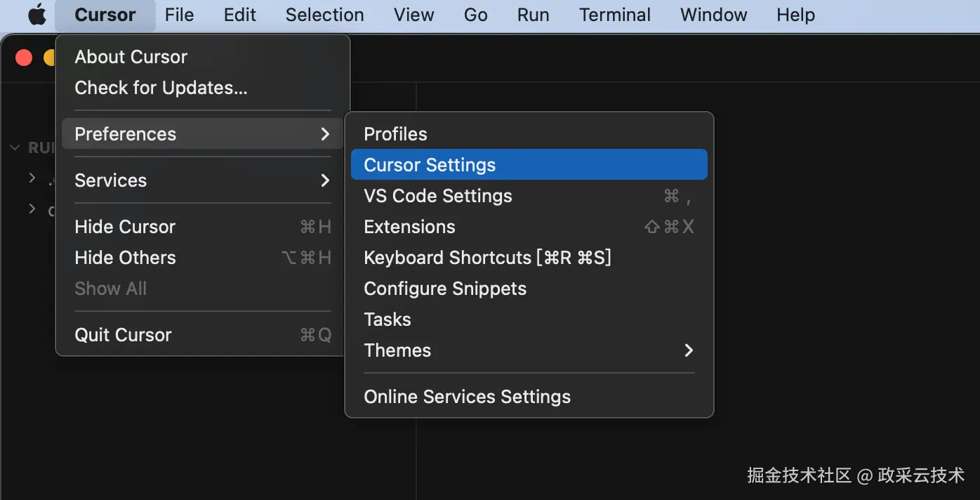Choose Keyboard Shortcuts in submenu
This screenshot has height=500, width=980.
pyautogui.click(x=487, y=258)
